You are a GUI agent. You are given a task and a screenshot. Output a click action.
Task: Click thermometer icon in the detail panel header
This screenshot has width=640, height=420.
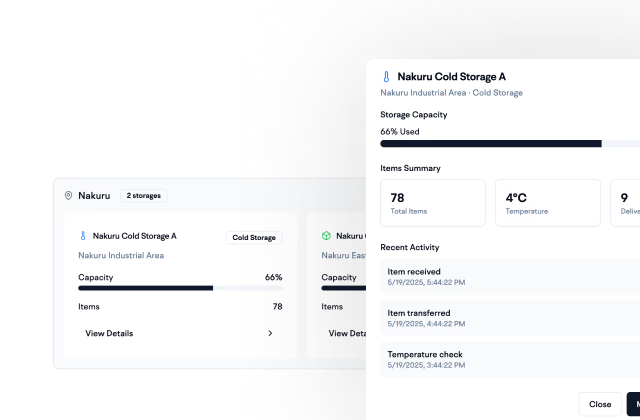[386, 76]
